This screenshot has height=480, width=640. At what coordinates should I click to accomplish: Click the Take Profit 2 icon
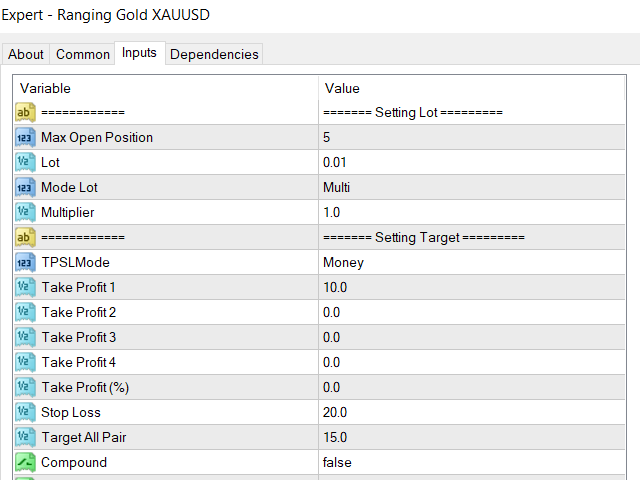pos(25,312)
